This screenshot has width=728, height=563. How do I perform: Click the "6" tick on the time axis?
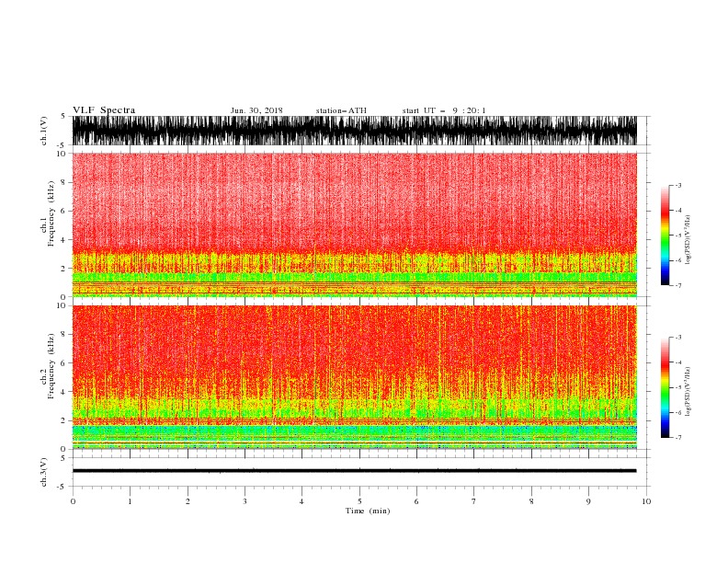[x=416, y=501]
